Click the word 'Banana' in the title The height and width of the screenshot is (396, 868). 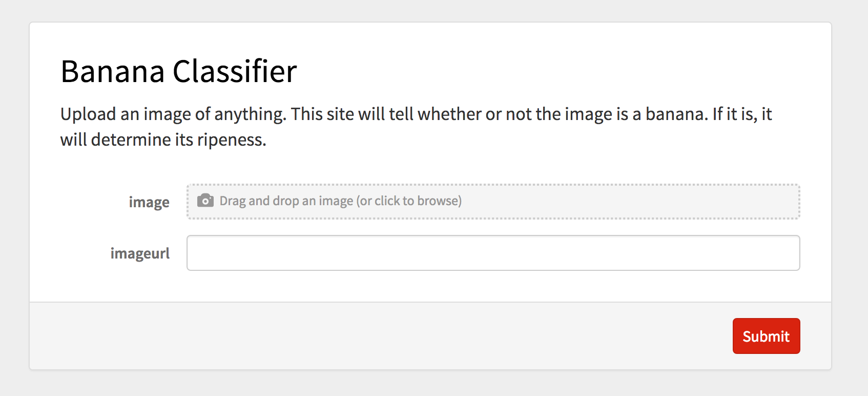click(x=113, y=71)
